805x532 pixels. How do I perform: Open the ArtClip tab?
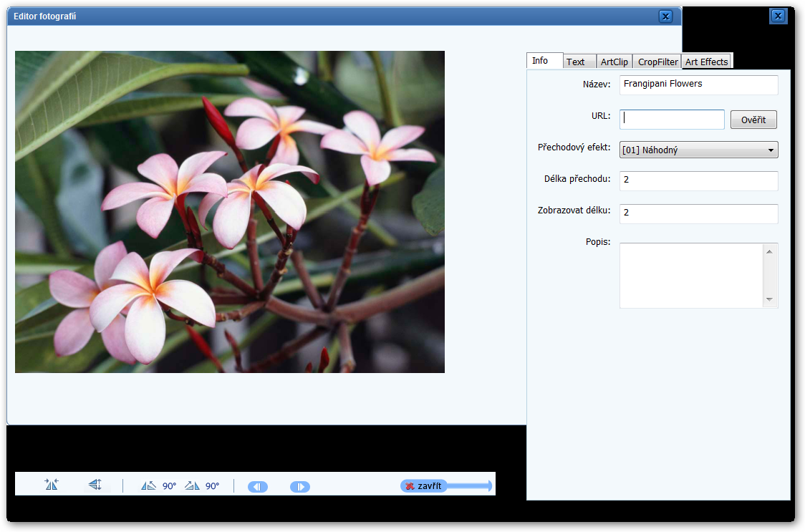click(x=614, y=62)
